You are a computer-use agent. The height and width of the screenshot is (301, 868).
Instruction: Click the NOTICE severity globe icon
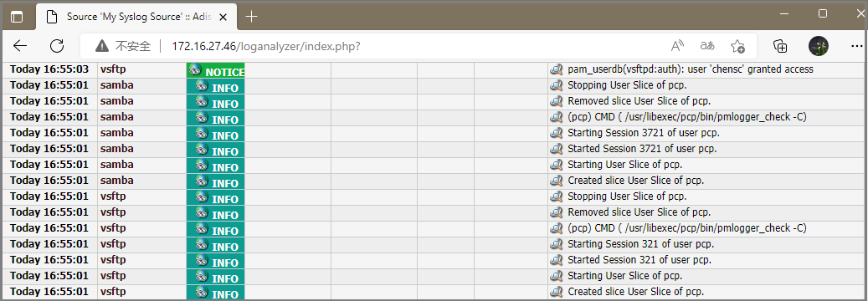(x=194, y=69)
